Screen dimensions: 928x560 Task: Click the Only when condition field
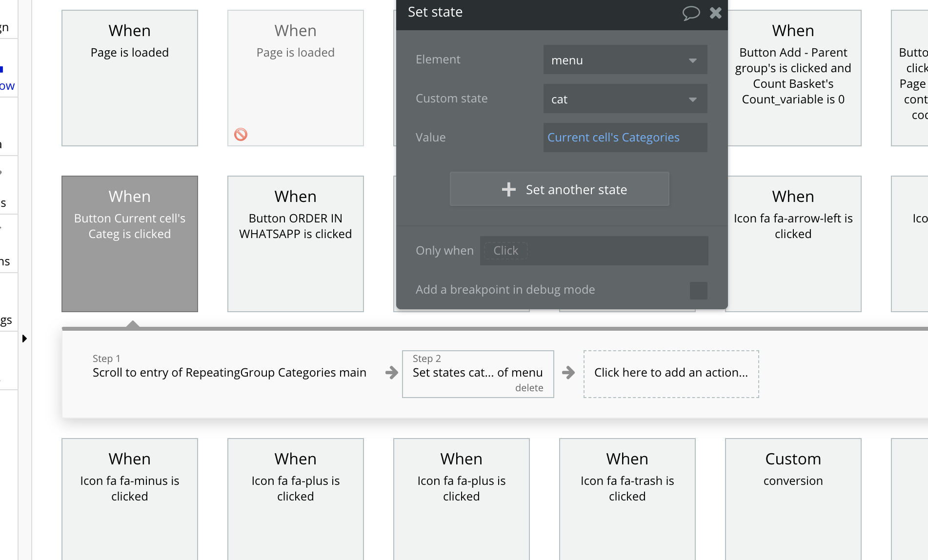point(594,251)
